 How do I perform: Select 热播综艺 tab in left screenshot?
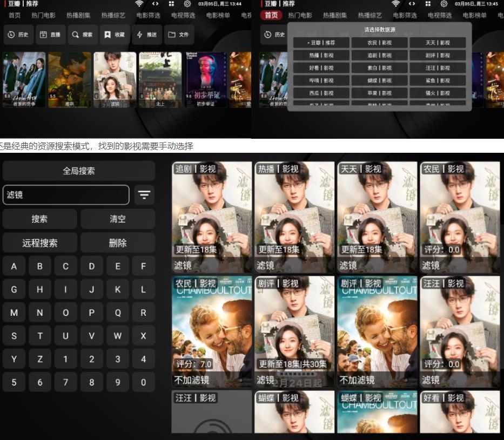(113, 15)
